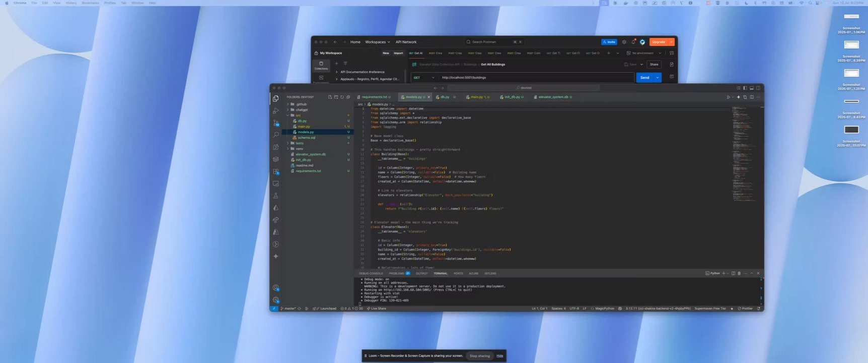Open the OUTPUT panel tab
Viewport: 868px width, 363px height.
click(x=421, y=273)
